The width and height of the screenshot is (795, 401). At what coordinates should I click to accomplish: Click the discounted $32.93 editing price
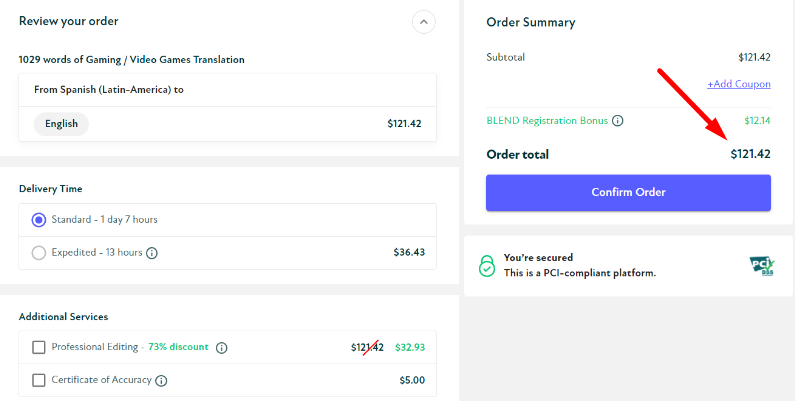point(409,347)
